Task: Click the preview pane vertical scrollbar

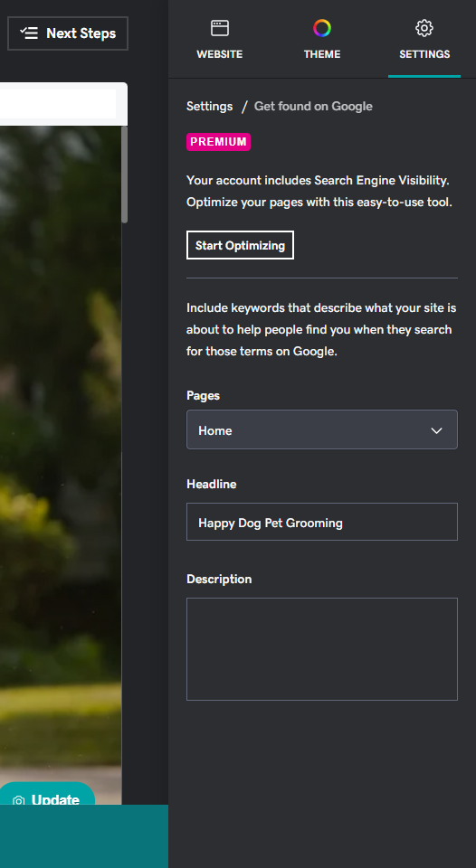Action: (x=125, y=175)
